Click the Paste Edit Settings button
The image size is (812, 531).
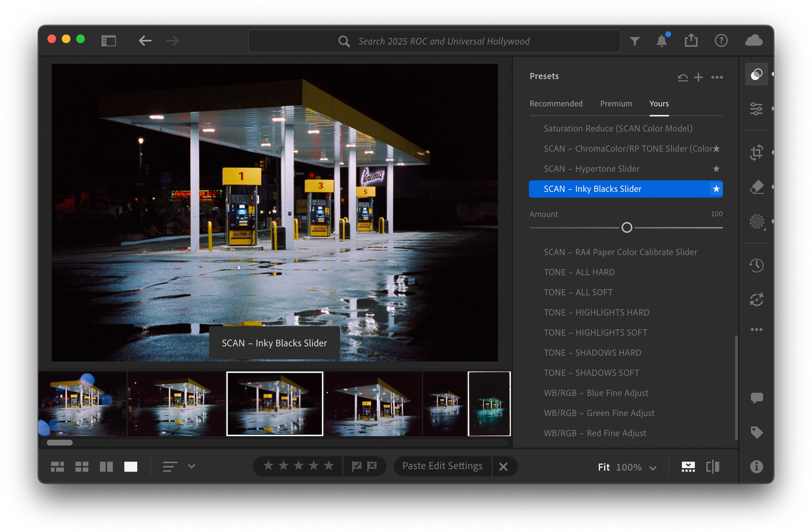point(442,466)
